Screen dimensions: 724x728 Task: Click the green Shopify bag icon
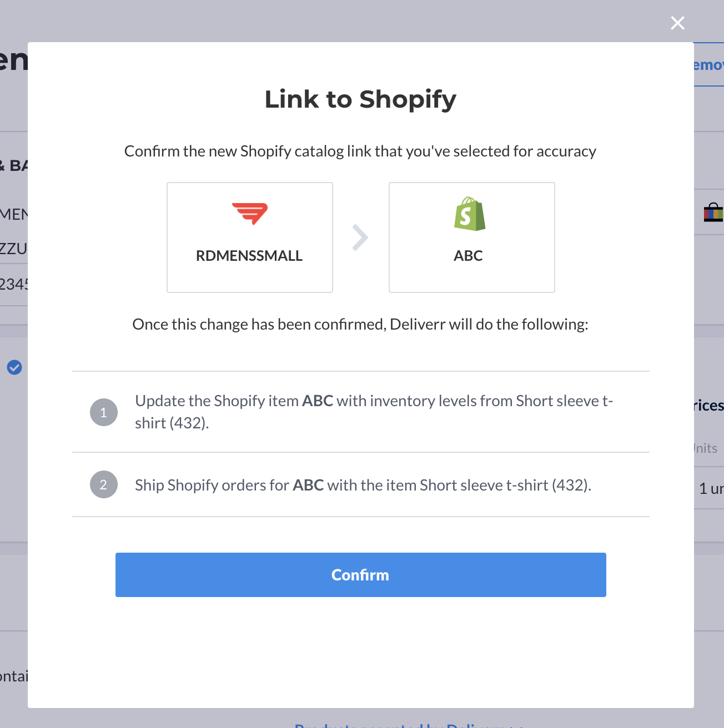tap(470, 214)
